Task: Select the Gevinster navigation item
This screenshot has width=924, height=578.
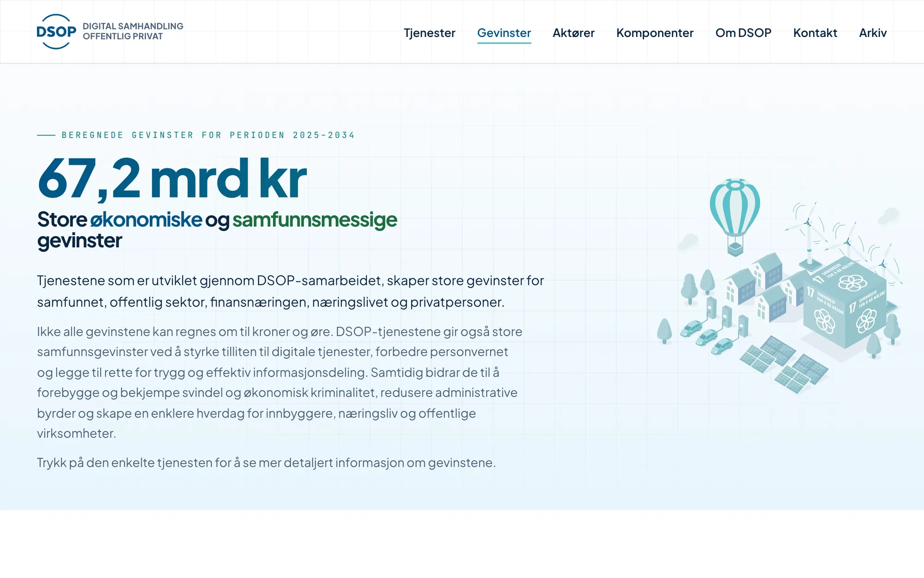Action: 504,33
